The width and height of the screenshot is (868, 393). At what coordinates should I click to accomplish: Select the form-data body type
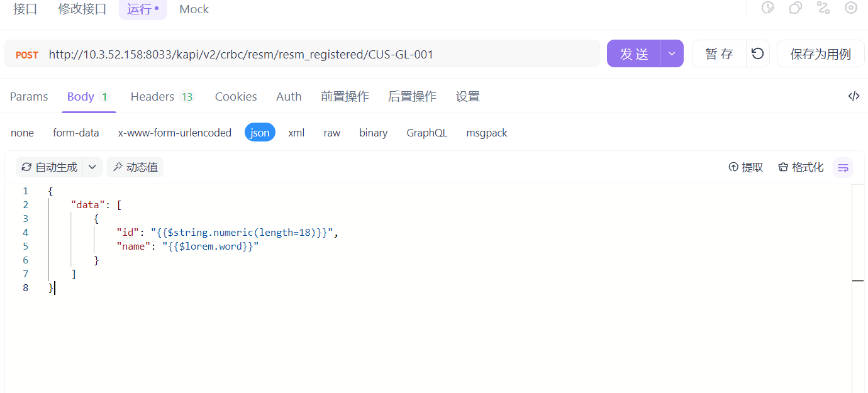coord(76,133)
